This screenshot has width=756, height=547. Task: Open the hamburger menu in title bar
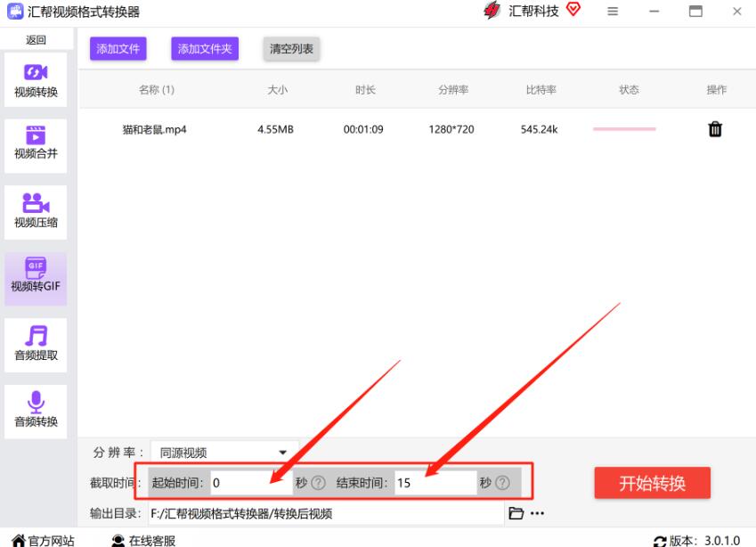tap(613, 12)
